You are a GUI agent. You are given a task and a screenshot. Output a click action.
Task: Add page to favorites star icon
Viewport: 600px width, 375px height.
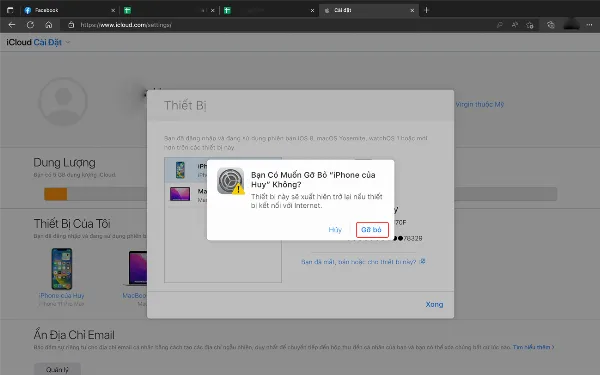(530, 25)
